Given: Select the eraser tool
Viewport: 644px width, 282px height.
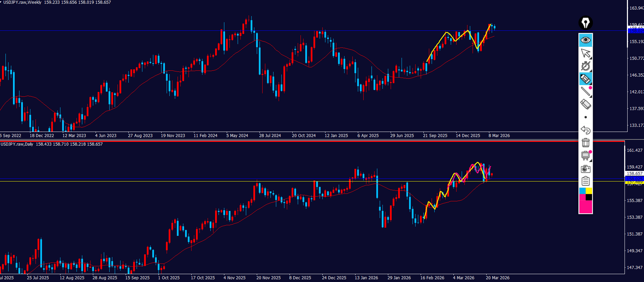Looking at the screenshot, I should tap(585, 104).
